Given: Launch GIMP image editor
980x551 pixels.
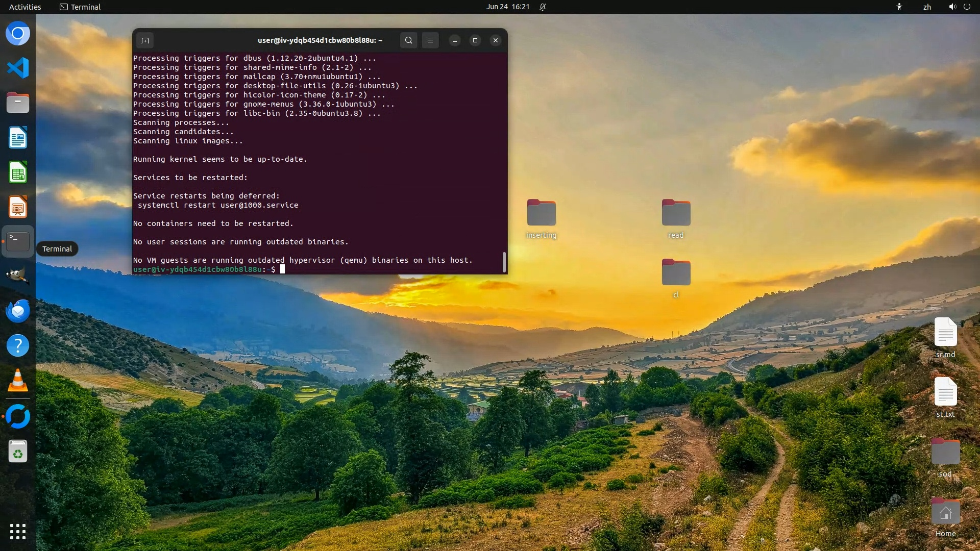Looking at the screenshot, I should click(18, 276).
